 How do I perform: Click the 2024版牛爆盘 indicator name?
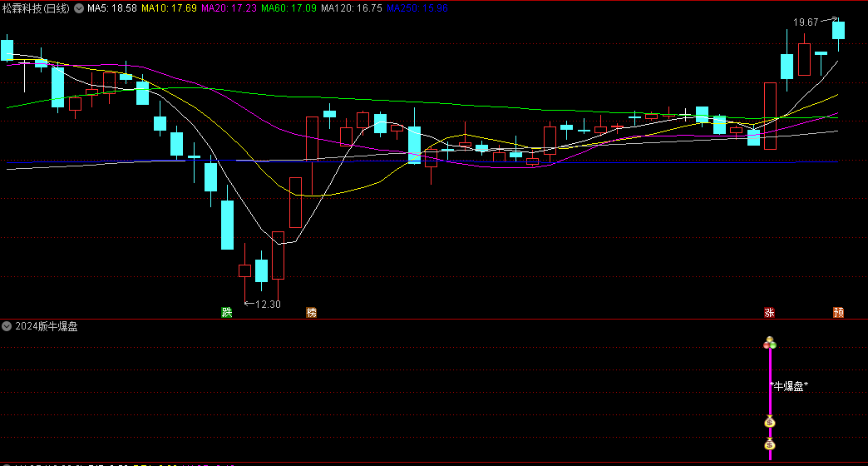coord(47,326)
